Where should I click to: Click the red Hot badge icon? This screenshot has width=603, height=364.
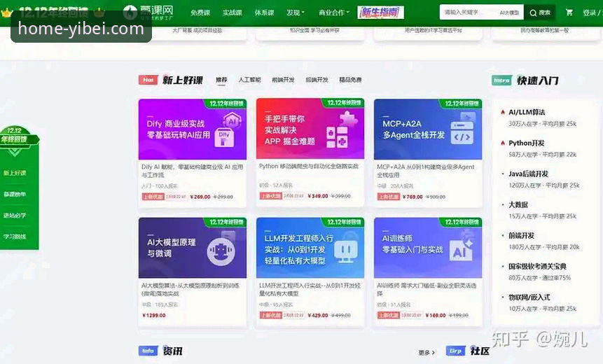click(148, 80)
